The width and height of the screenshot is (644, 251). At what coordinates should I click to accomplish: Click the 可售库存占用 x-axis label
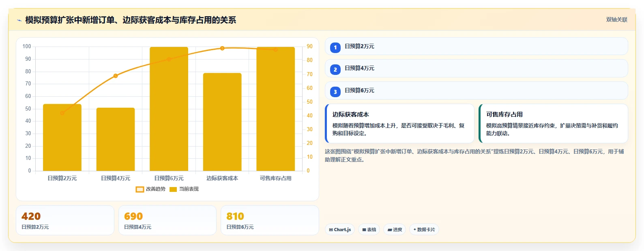point(275,178)
